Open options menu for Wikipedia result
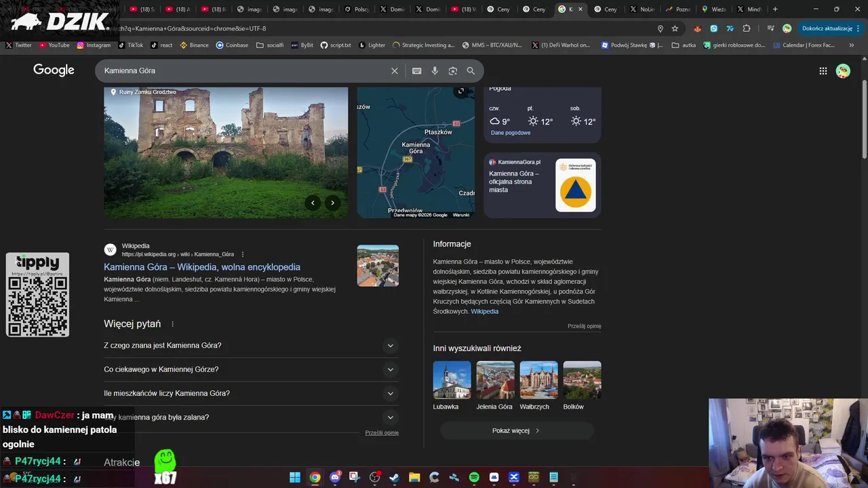Image resolution: width=868 pixels, height=488 pixels. [243, 255]
